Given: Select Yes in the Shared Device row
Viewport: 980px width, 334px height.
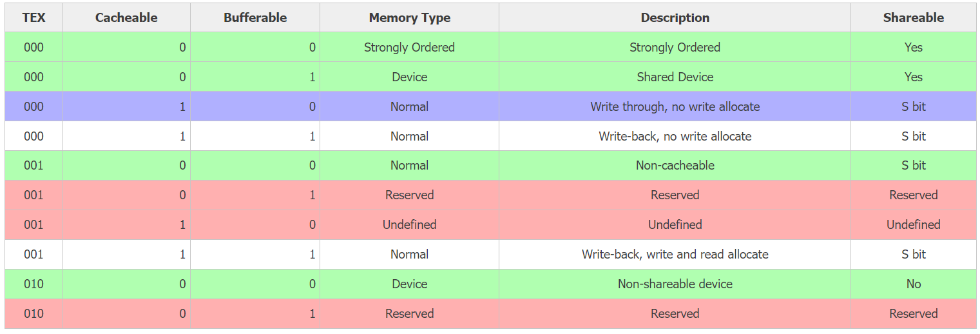Looking at the screenshot, I should tap(914, 77).
